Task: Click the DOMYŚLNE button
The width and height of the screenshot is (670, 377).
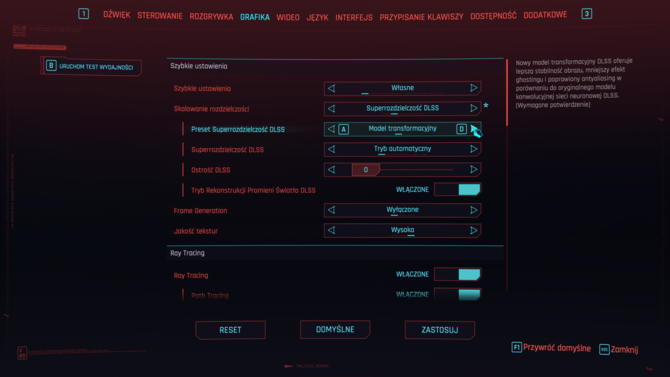Action: tap(335, 330)
